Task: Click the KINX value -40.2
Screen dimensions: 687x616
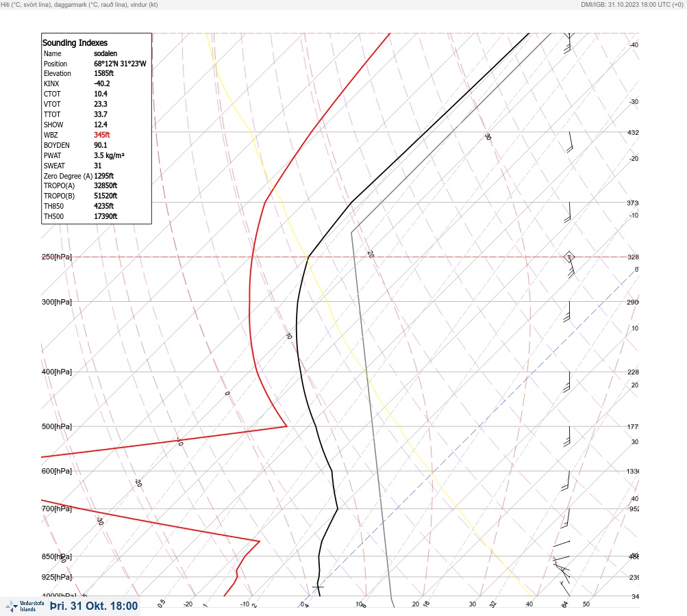Action: (x=102, y=84)
